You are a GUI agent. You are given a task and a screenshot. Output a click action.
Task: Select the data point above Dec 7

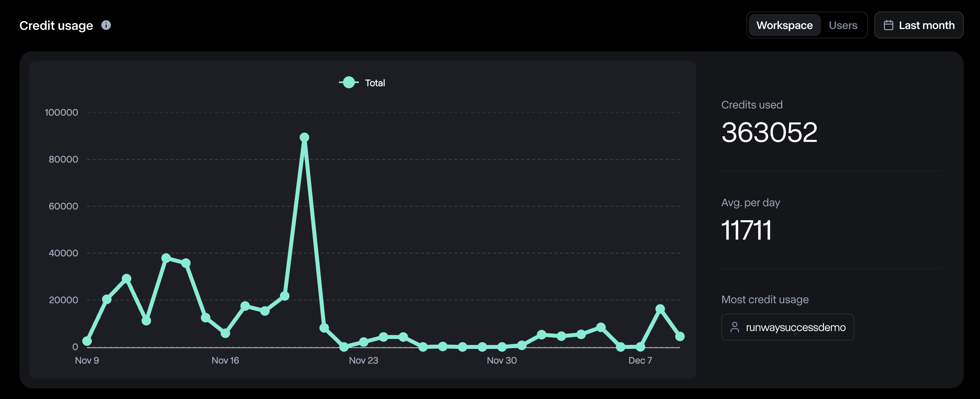click(x=640, y=347)
